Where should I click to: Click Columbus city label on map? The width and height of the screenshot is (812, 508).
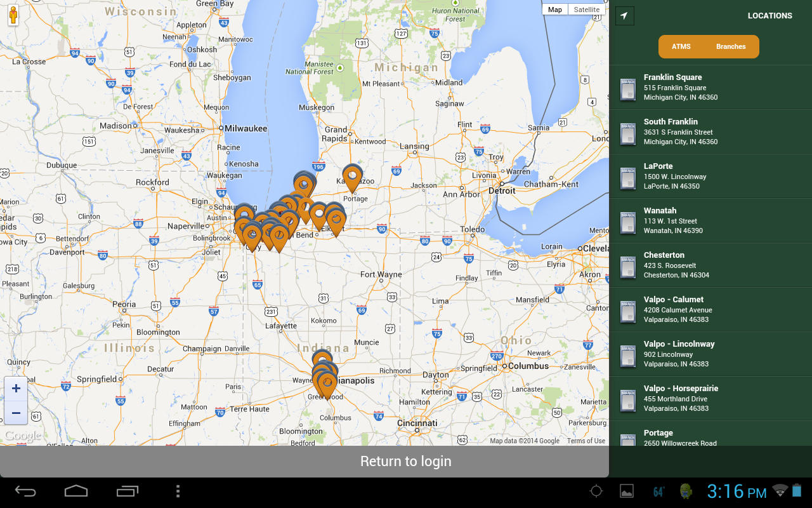(x=528, y=366)
